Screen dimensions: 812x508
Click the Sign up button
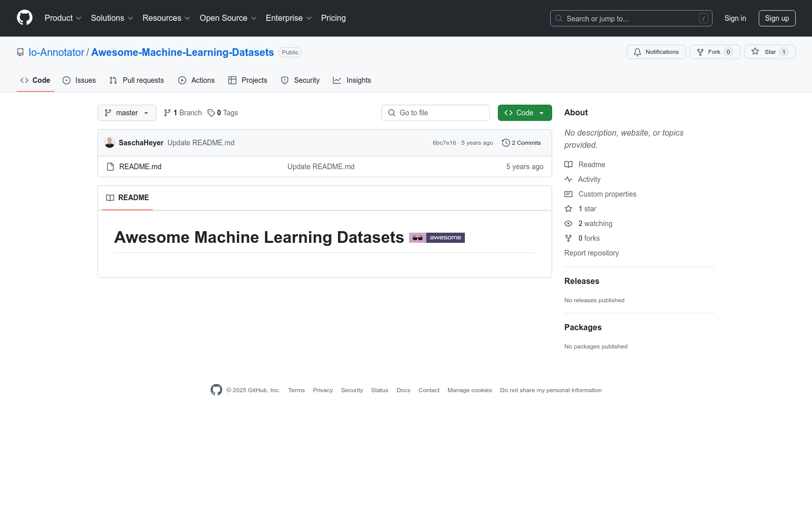(777, 18)
